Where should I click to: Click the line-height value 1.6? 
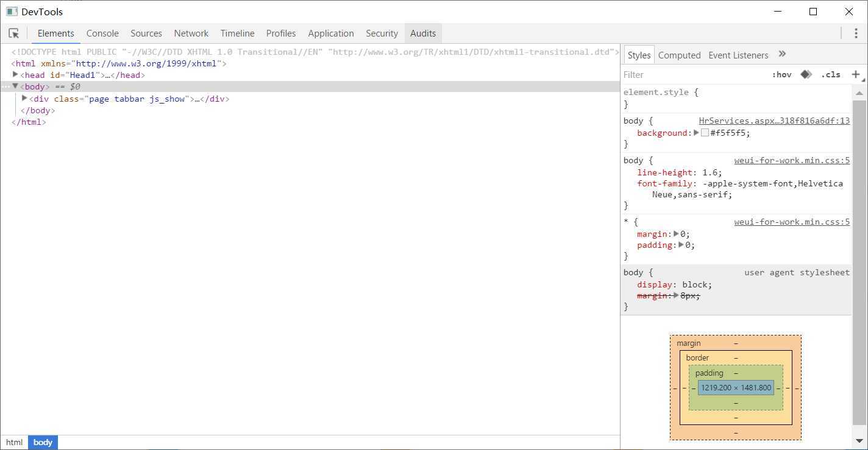pyautogui.click(x=712, y=172)
